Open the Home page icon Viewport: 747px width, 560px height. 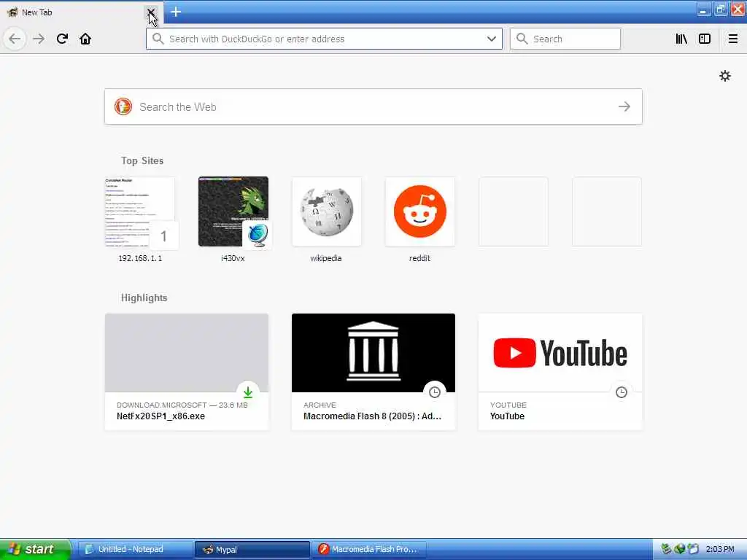[x=85, y=39]
